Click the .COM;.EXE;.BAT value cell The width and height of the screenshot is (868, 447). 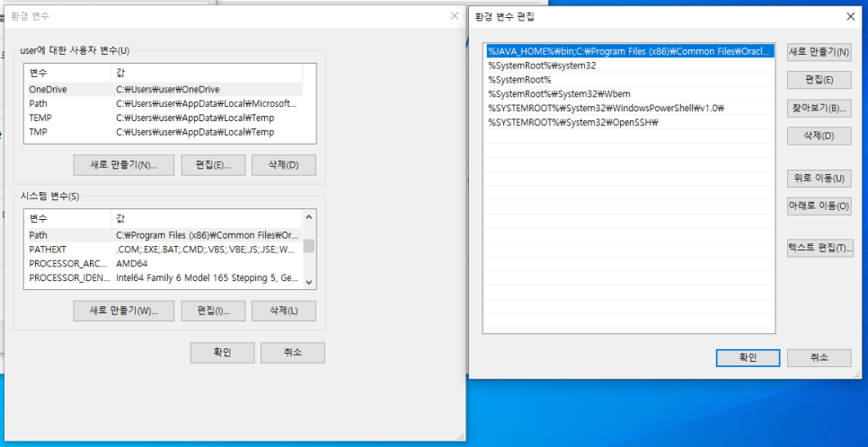[206, 250]
